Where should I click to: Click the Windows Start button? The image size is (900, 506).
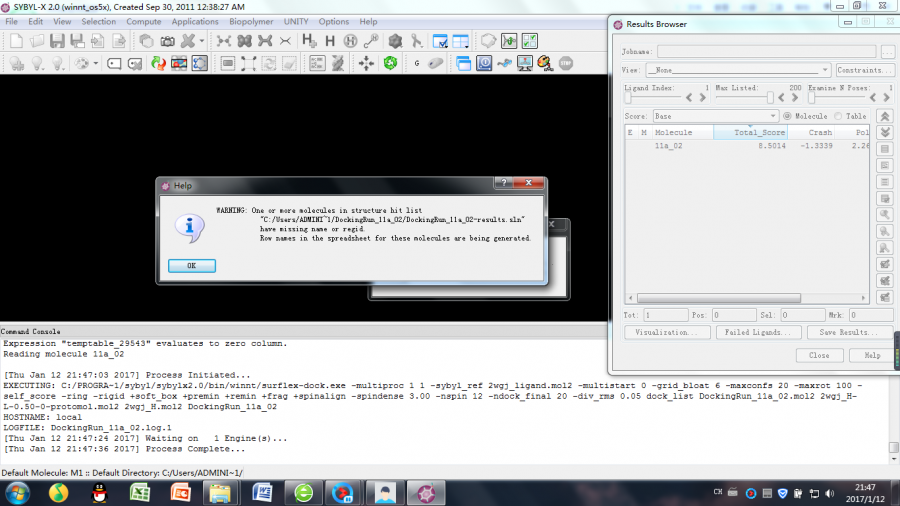pyautogui.click(x=17, y=493)
